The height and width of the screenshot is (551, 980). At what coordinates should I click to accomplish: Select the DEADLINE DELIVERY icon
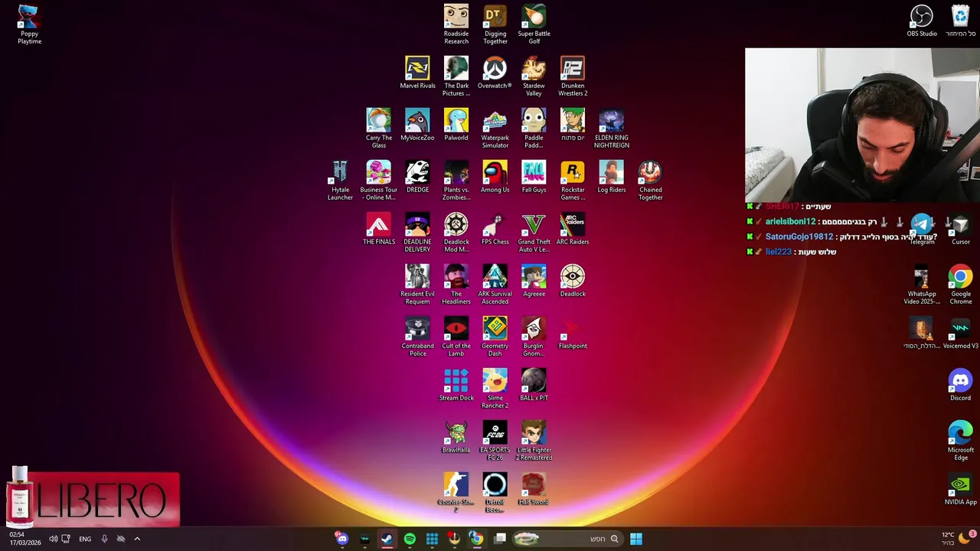[417, 233]
